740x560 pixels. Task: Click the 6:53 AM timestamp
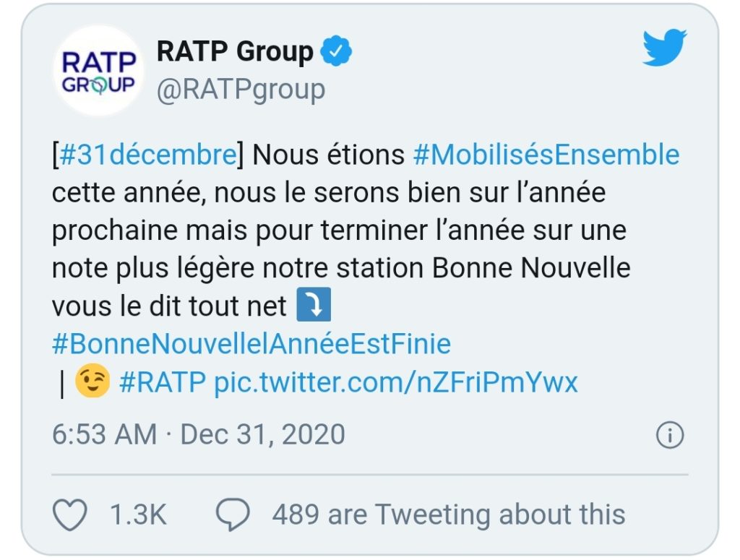(x=104, y=435)
